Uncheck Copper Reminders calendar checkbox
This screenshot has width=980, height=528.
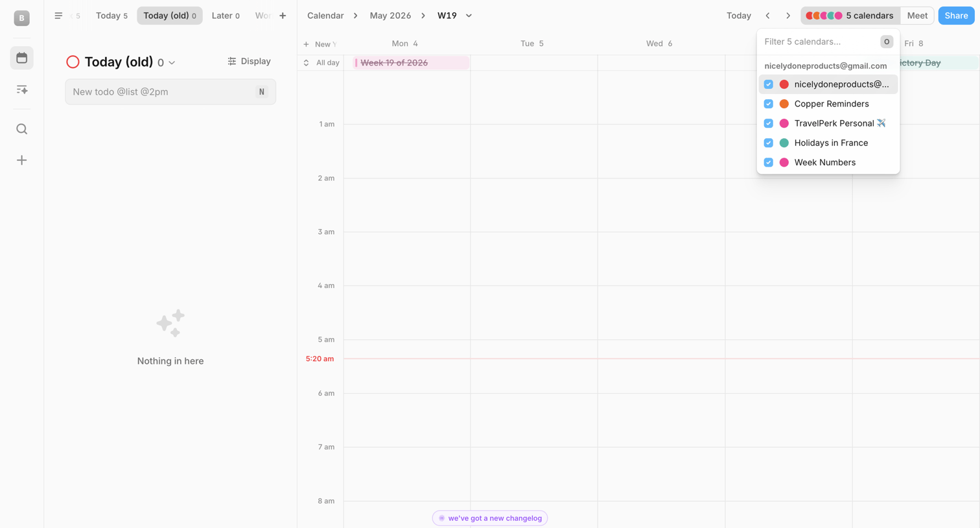[x=768, y=104]
